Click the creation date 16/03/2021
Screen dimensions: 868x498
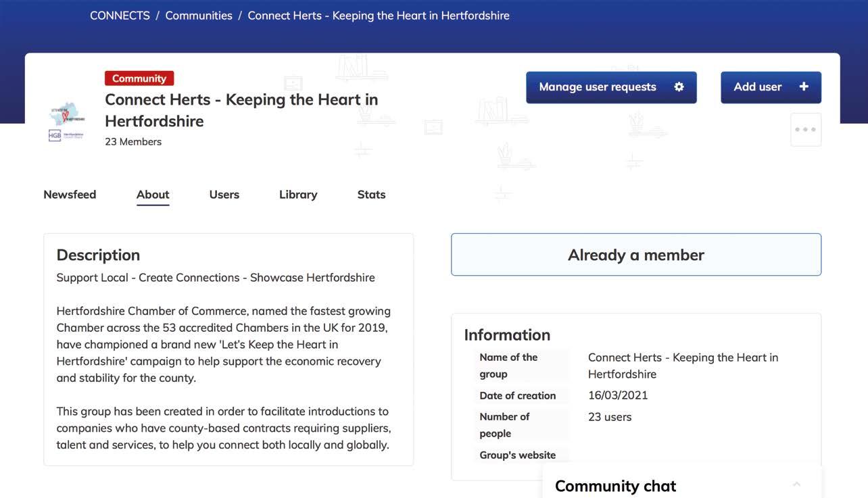618,395
